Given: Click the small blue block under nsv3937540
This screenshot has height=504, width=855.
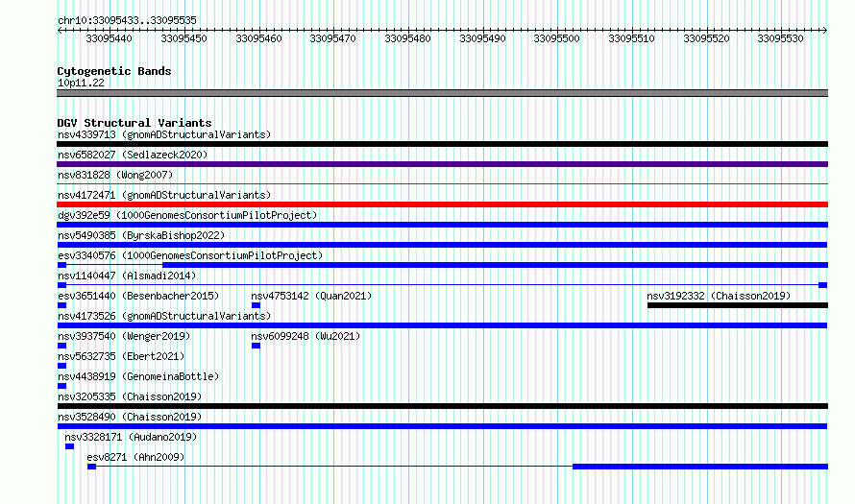Looking at the screenshot, I should click(x=61, y=346).
